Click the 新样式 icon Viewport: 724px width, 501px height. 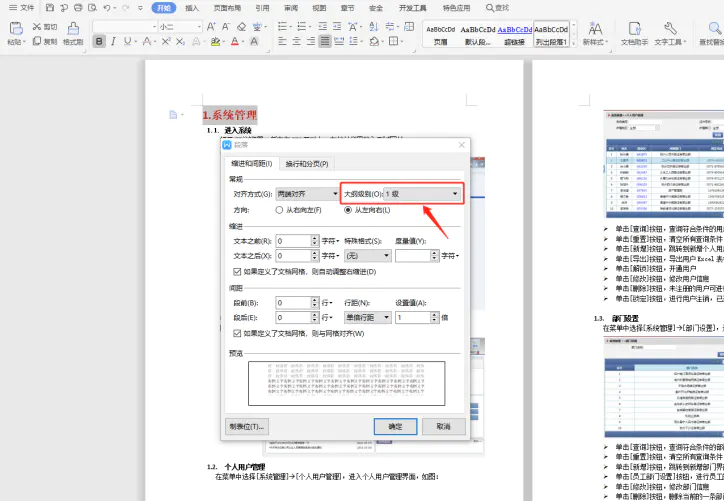594,34
